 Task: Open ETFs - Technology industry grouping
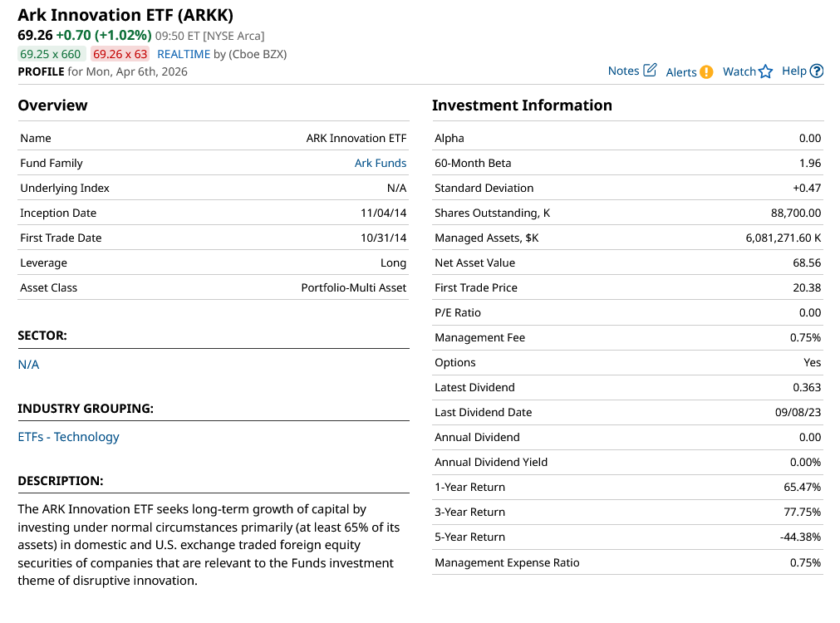coord(68,437)
